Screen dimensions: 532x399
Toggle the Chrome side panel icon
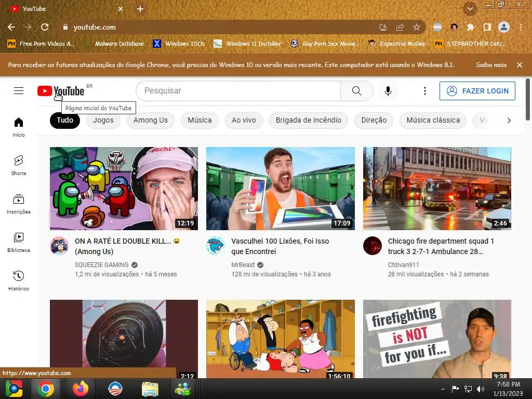point(487,27)
